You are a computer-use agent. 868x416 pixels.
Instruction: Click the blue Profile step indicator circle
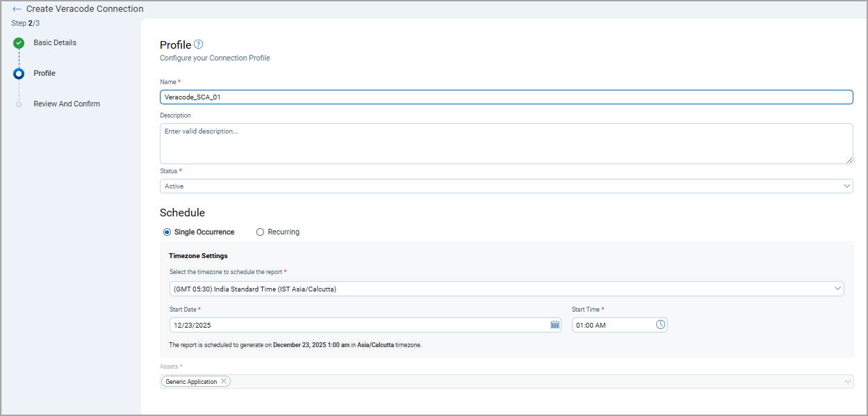pyautogui.click(x=19, y=74)
